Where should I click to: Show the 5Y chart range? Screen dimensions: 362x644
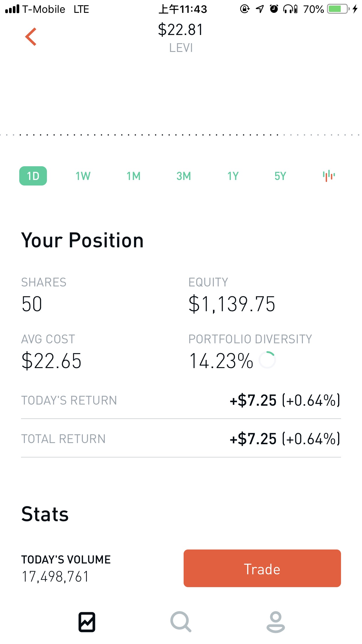click(280, 176)
